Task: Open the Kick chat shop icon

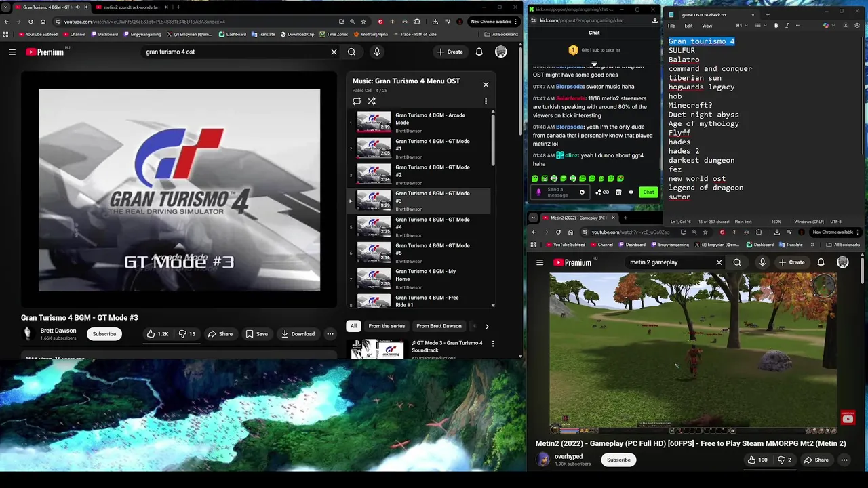Action: tap(618, 192)
